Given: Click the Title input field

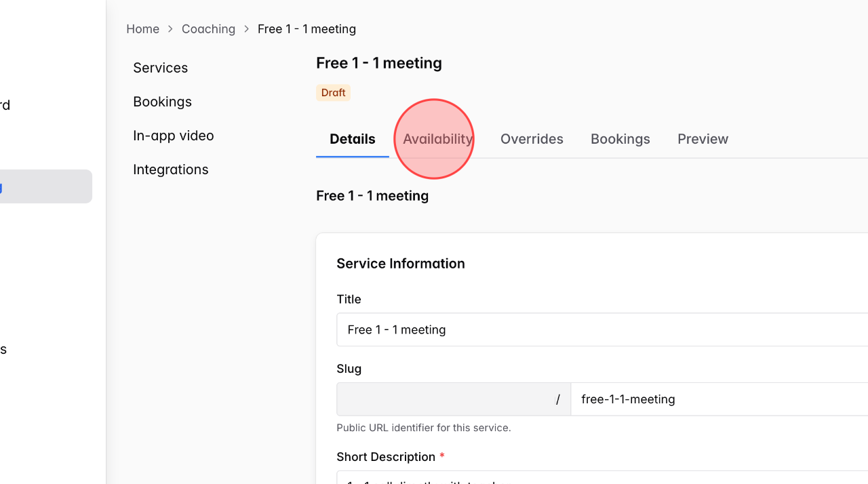Looking at the screenshot, I should coord(602,329).
